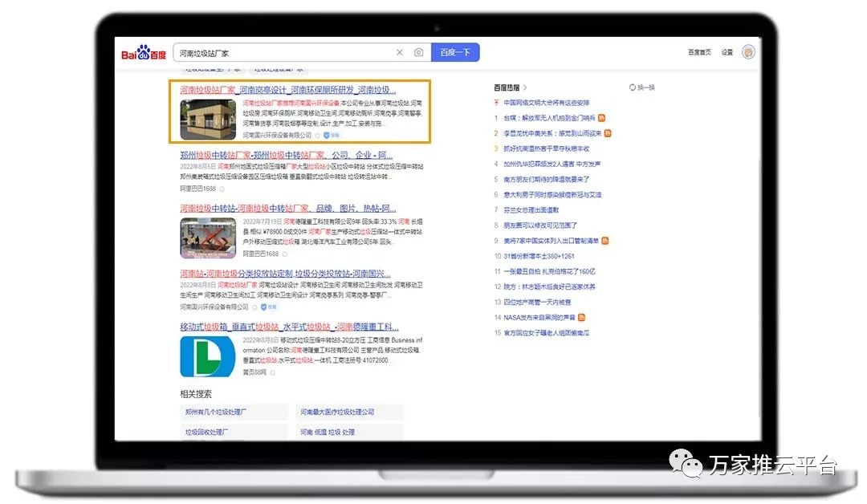Image resolution: width=867 pixels, height=504 pixels.
Task: Click the 百度一下 search button
Action: tap(455, 53)
